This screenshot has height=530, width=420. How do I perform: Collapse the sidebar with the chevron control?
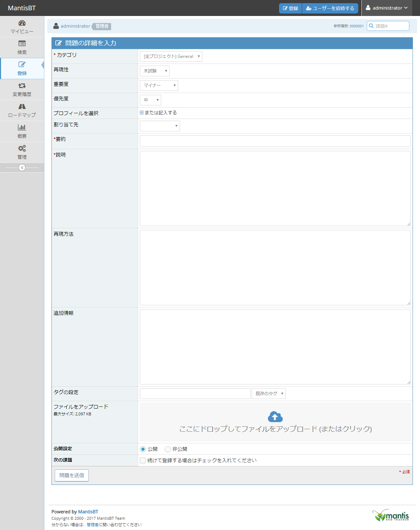(22, 167)
